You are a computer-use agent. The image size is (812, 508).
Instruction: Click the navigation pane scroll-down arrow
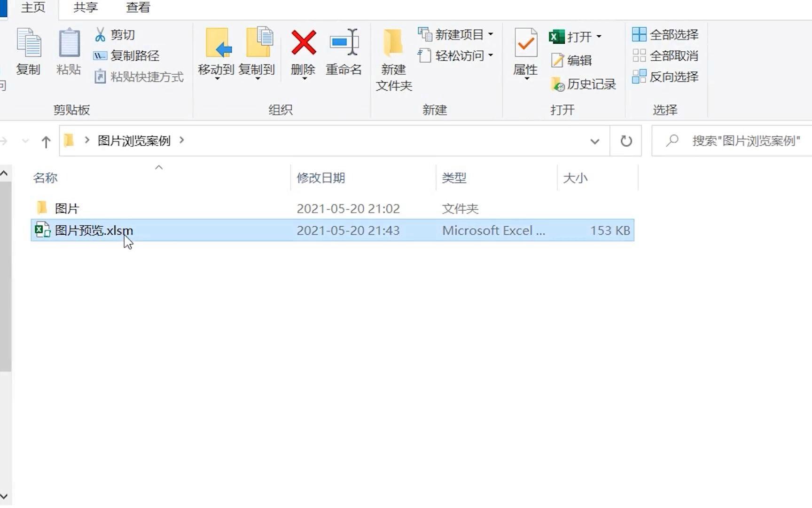click(4, 496)
